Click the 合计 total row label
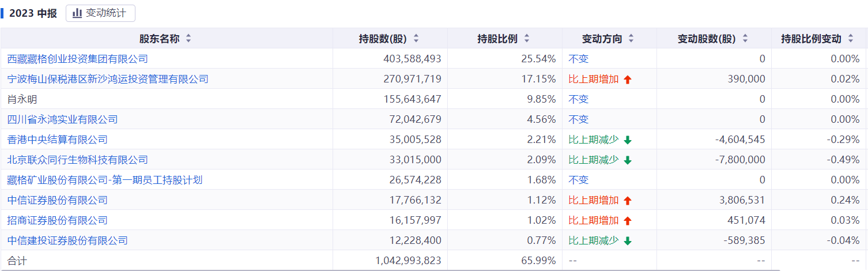The image size is (868, 271). [17, 261]
